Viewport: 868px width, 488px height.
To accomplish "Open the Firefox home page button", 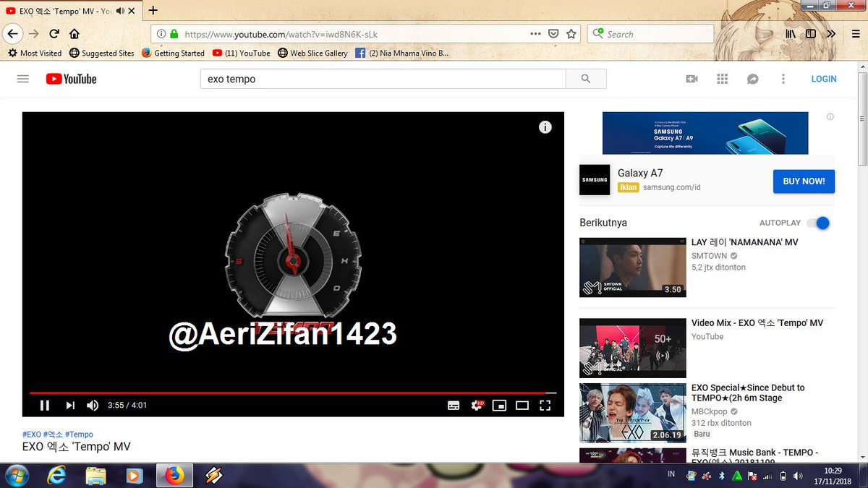I will point(74,33).
